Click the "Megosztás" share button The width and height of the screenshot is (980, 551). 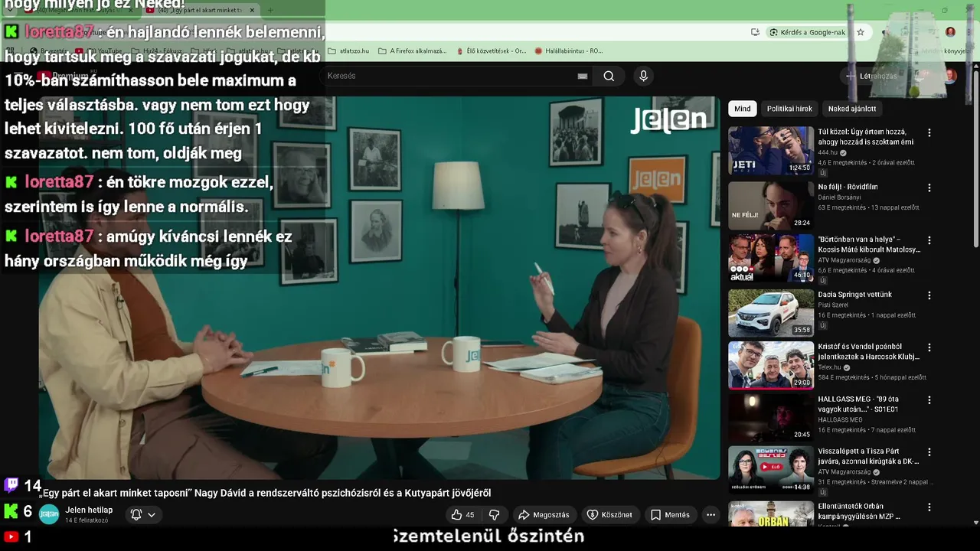pos(544,515)
